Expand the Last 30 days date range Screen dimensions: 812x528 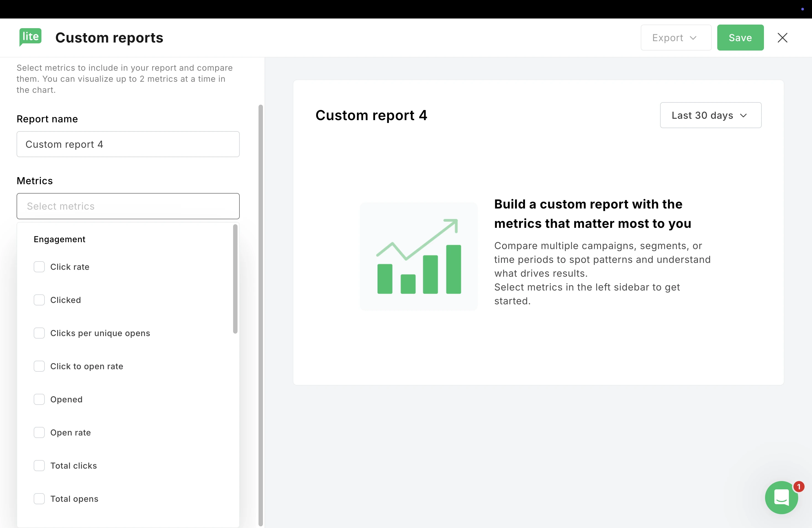tap(710, 115)
